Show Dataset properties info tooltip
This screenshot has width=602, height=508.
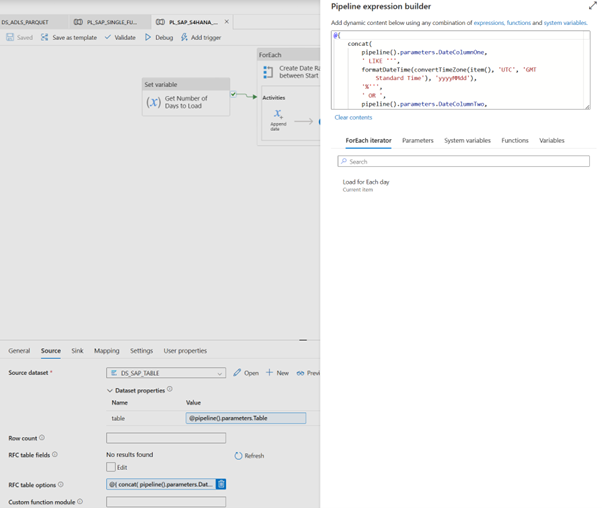point(170,389)
